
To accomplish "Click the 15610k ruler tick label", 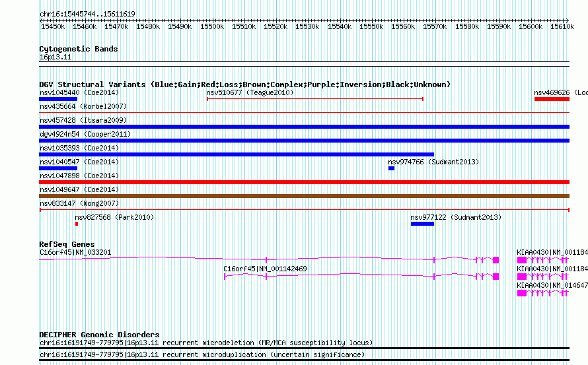I will 562,27.
